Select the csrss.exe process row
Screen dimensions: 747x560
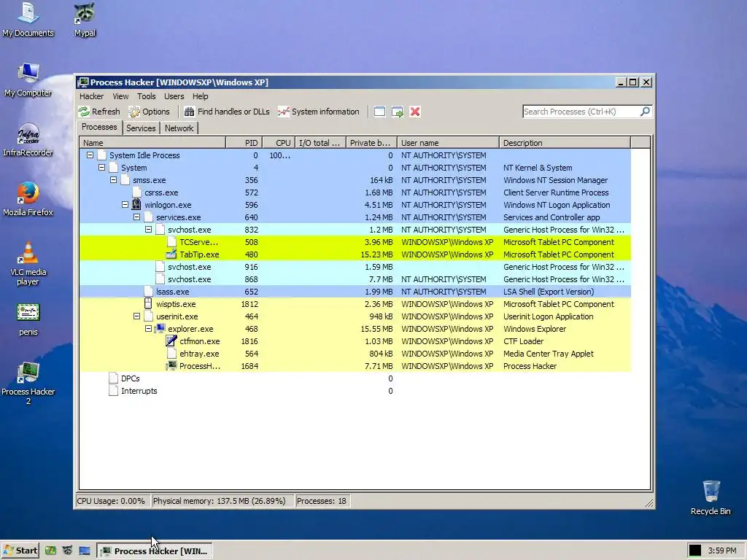coord(355,192)
